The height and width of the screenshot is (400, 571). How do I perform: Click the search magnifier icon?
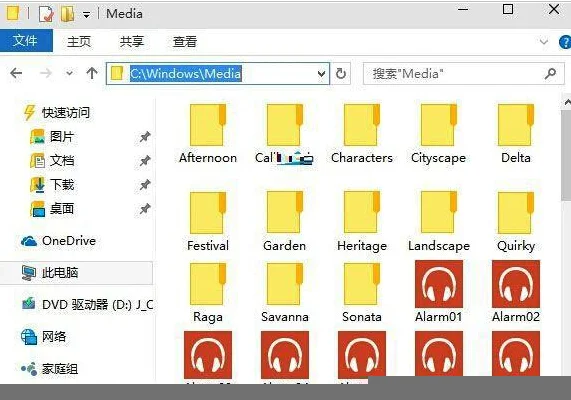pos(550,74)
